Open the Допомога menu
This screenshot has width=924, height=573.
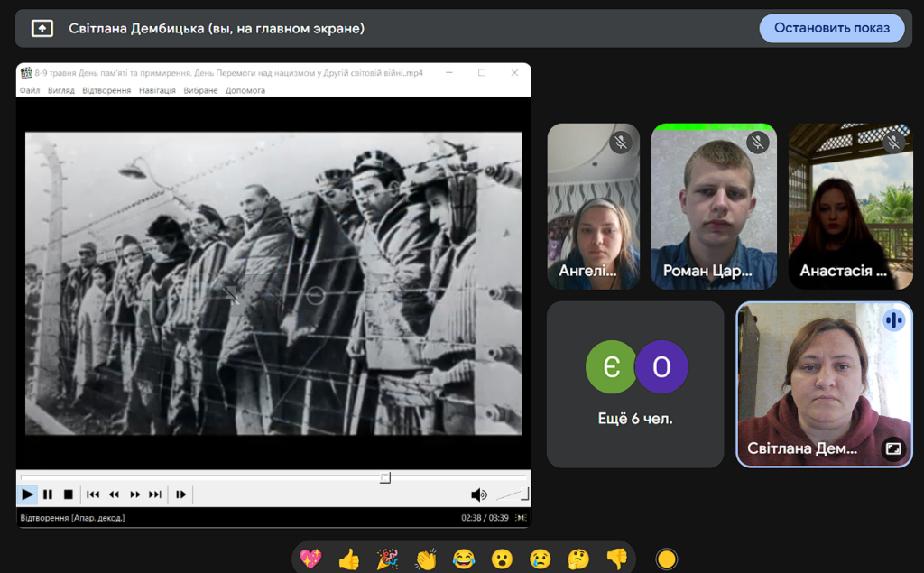point(245,90)
